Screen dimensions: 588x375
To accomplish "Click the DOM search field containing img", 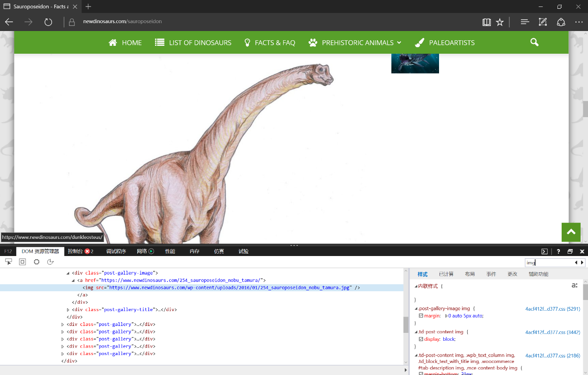I will tap(549, 262).
